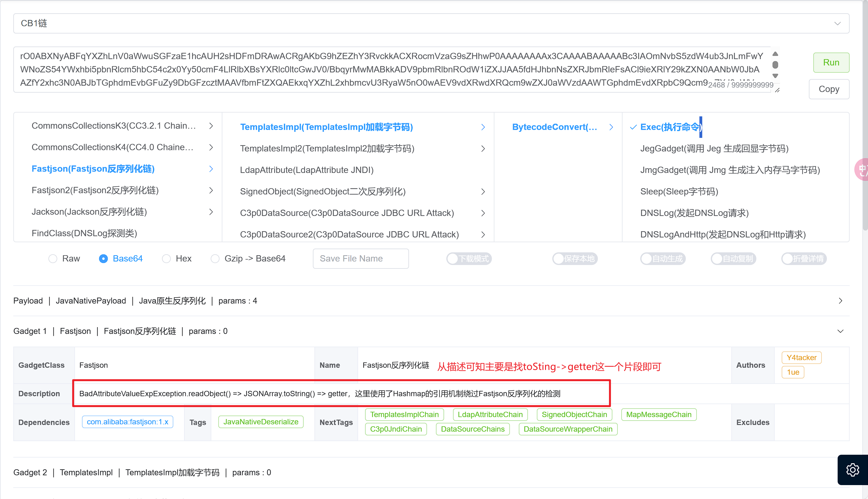
Task: Click the green Run button
Action: coord(831,62)
